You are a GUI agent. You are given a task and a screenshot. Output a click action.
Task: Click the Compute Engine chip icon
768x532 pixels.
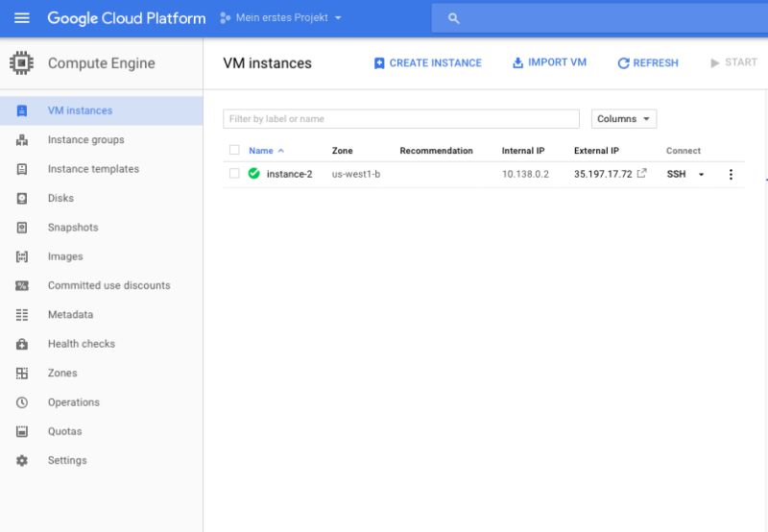point(21,63)
